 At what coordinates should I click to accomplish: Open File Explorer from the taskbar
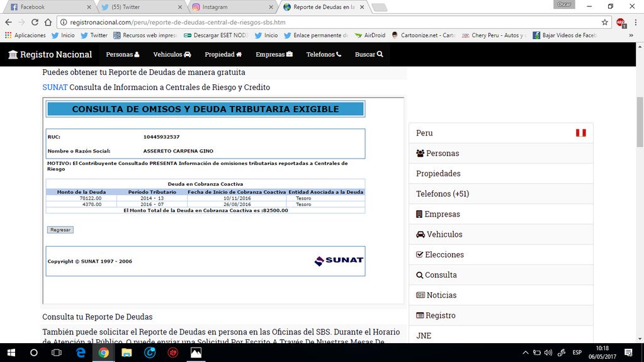(x=127, y=353)
